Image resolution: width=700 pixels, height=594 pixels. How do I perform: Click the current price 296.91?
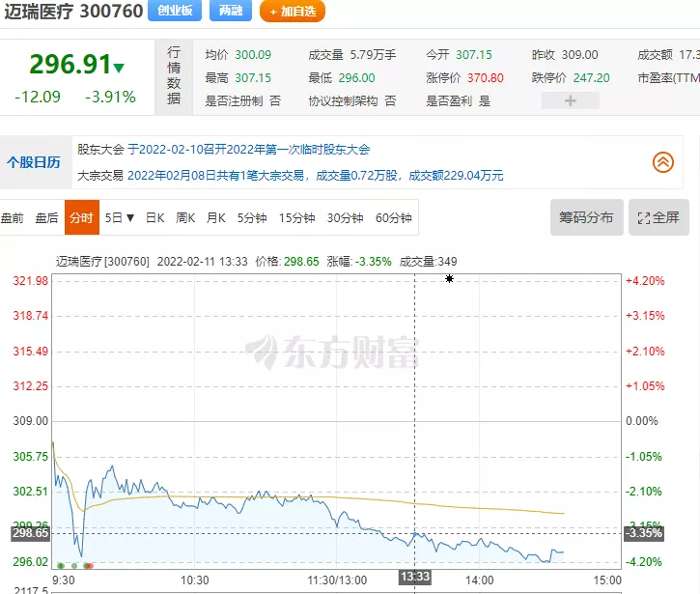coord(70,64)
